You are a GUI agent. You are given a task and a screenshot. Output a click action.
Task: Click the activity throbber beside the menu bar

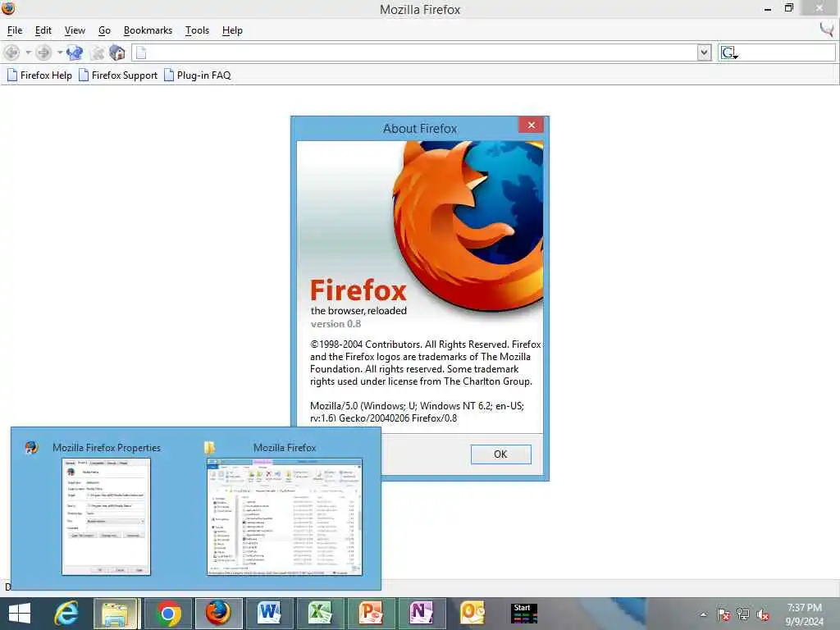coord(827,30)
